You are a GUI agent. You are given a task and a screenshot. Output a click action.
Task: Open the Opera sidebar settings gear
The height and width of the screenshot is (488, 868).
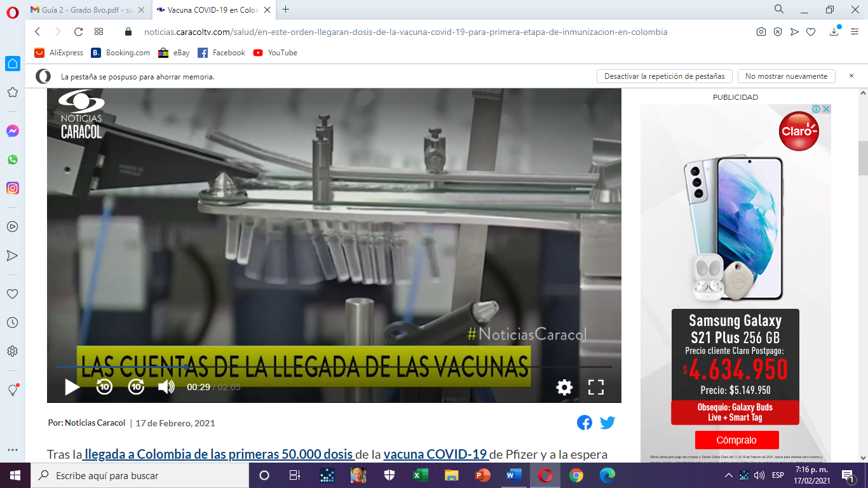coord(12,351)
